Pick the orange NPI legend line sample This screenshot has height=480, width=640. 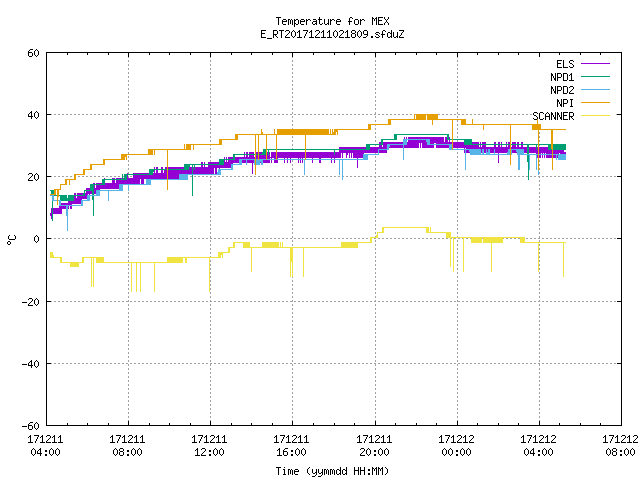click(x=595, y=103)
